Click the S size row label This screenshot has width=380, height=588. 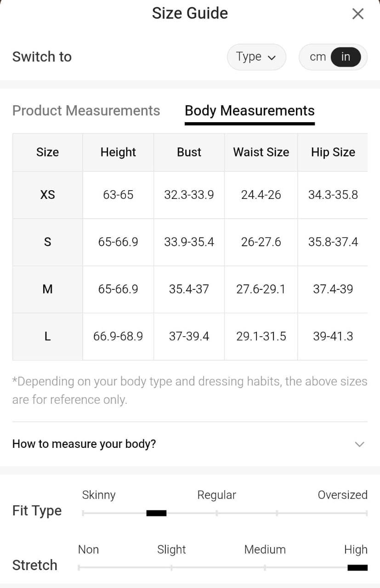click(x=47, y=242)
